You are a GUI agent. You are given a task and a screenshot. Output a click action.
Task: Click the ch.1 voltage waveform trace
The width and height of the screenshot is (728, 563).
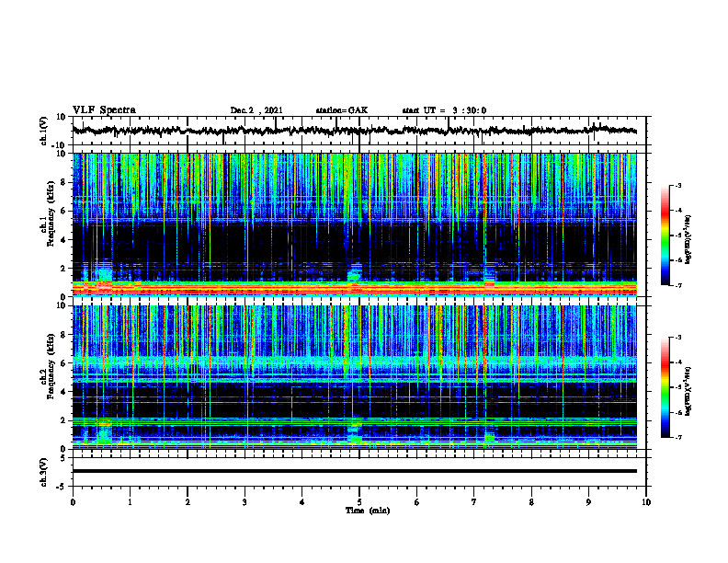355,131
